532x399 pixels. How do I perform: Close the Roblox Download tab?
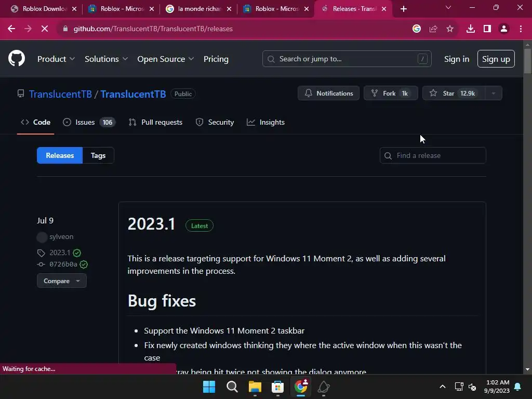74,9
